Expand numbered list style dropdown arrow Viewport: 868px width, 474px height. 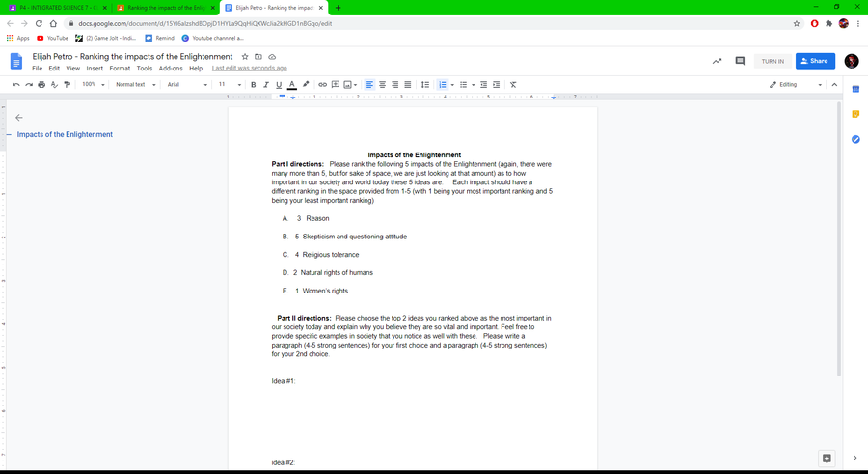click(452, 85)
